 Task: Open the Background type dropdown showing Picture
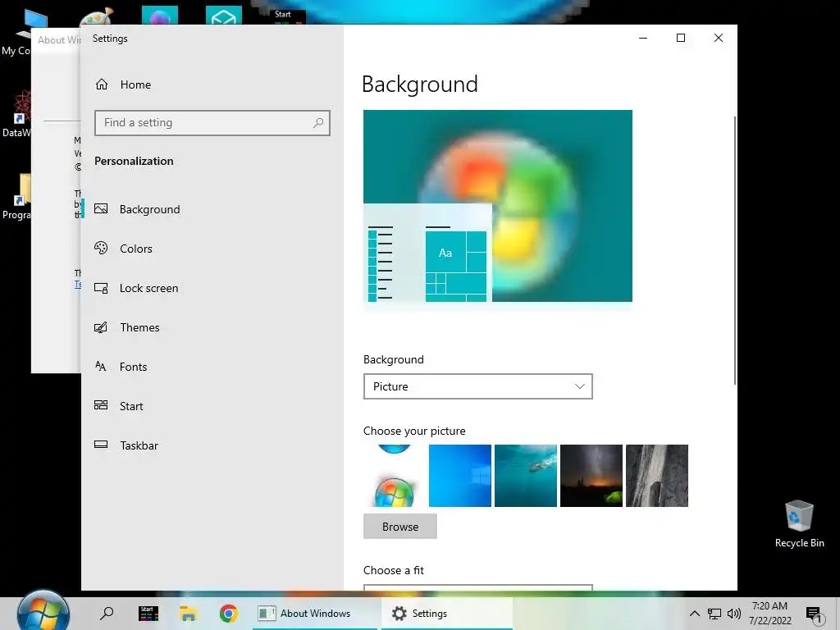pos(478,386)
